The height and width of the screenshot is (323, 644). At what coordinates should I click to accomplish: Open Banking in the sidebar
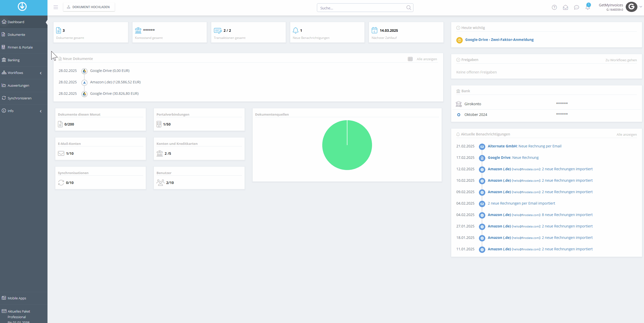(x=24, y=60)
